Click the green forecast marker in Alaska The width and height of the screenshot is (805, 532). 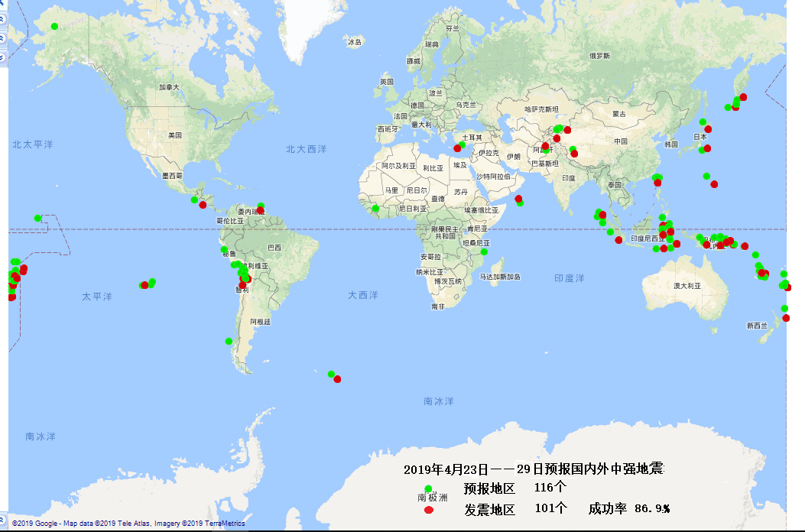pos(54,27)
